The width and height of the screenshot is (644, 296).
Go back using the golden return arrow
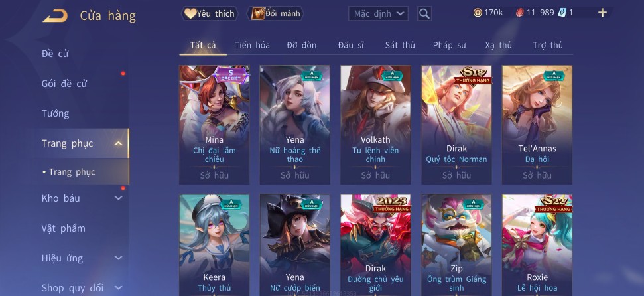pos(55,16)
